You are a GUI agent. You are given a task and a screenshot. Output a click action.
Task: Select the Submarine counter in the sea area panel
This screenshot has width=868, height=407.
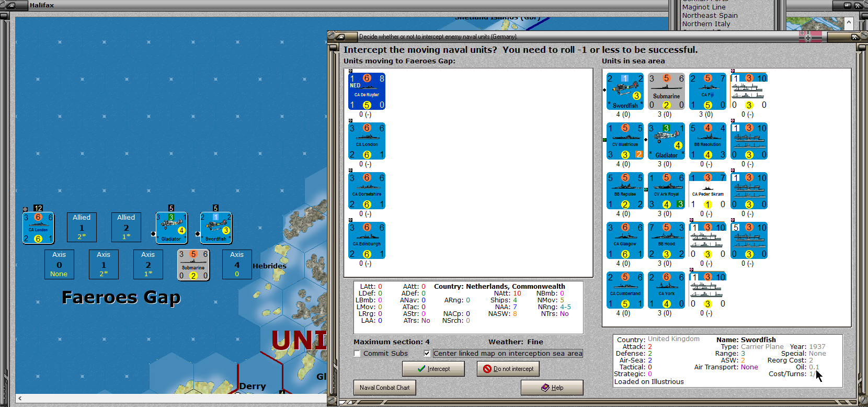coord(666,92)
